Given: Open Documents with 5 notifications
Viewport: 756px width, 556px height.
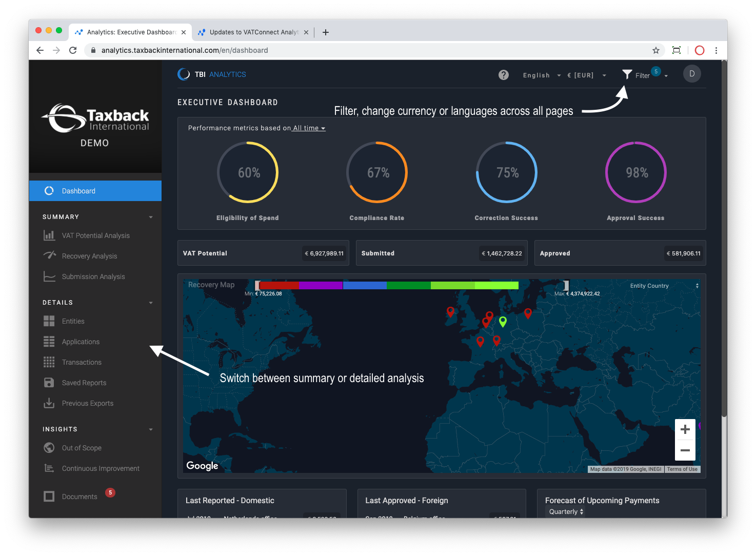Looking at the screenshot, I should (79, 497).
